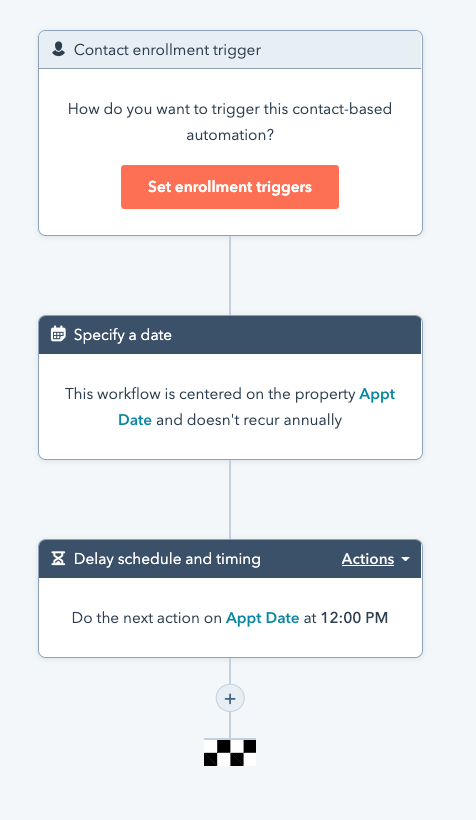476x820 pixels.
Task: Expand the caret arrow next to Actions
Action: (x=405, y=559)
